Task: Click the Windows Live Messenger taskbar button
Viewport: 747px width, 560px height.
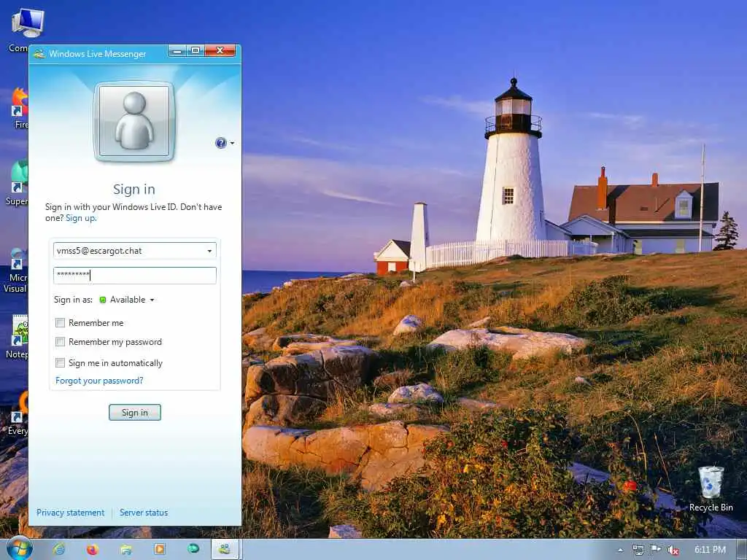Action: pos(226,550)
